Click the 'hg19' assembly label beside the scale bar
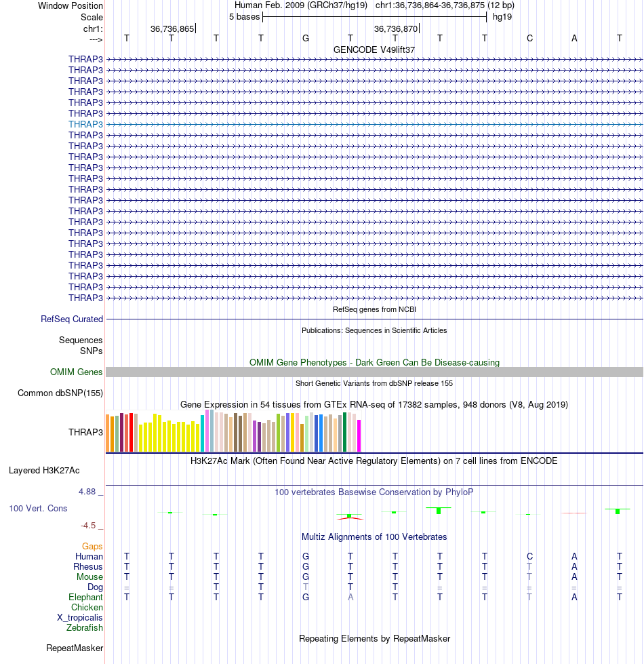 coord(502,17)
